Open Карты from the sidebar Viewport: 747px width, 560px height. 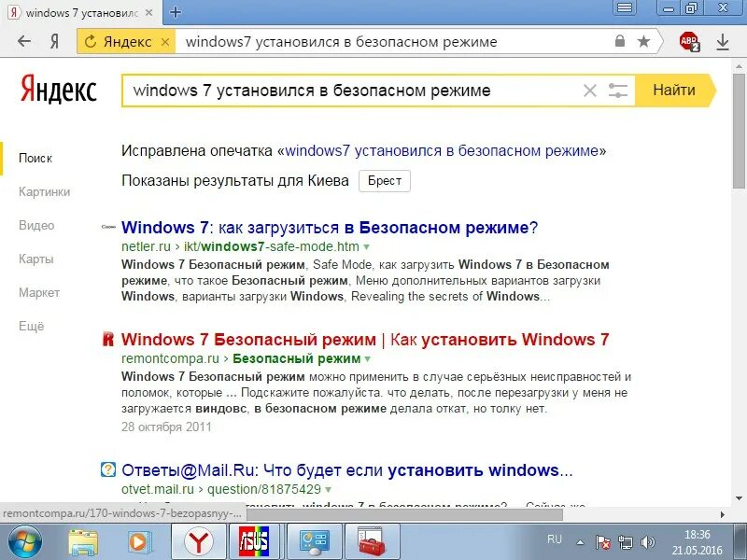35,259
